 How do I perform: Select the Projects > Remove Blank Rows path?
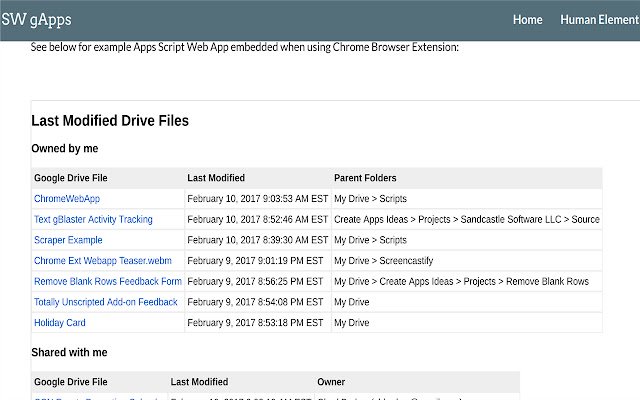[461, 281]
